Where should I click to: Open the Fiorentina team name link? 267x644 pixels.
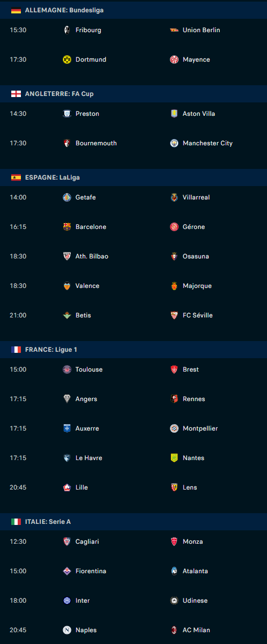pos(91,571)
